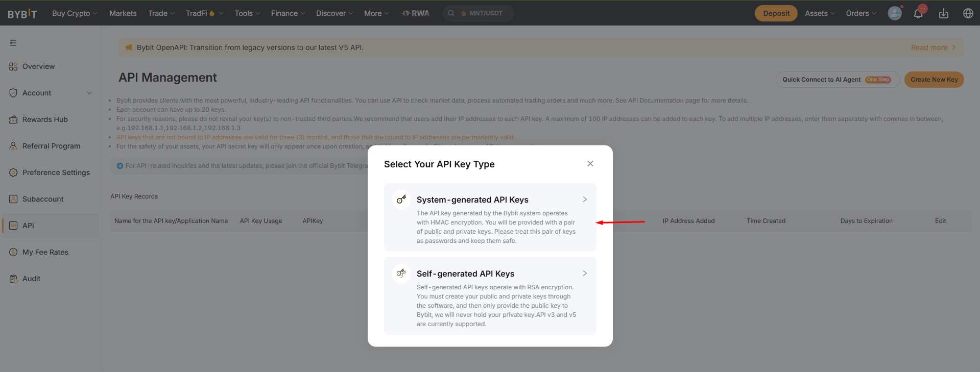Expand the Assets dropdown

tap(820, 13)
